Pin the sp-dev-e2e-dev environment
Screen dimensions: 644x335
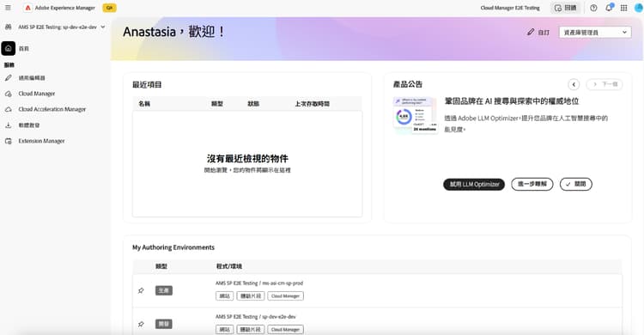pyautogui.click(x=141, y=324)
